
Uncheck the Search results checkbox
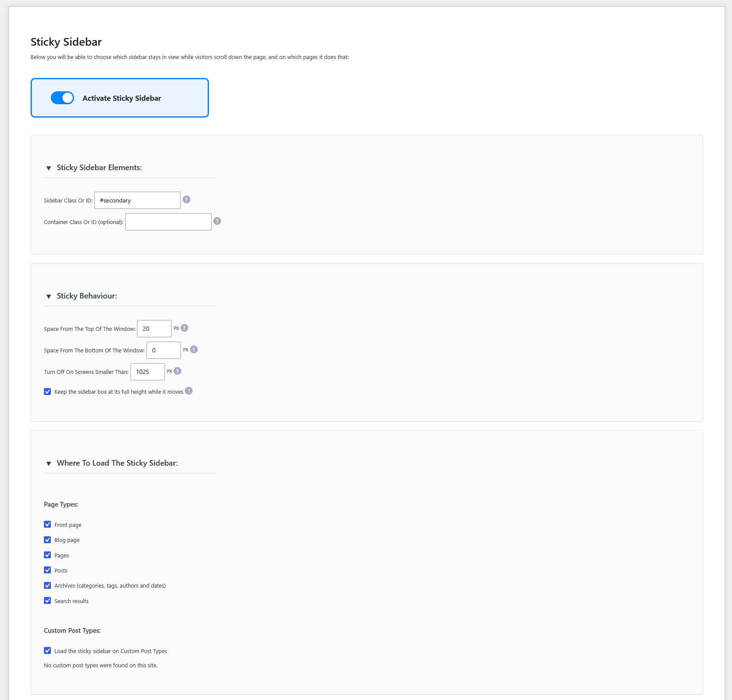(x=47, y=600)
